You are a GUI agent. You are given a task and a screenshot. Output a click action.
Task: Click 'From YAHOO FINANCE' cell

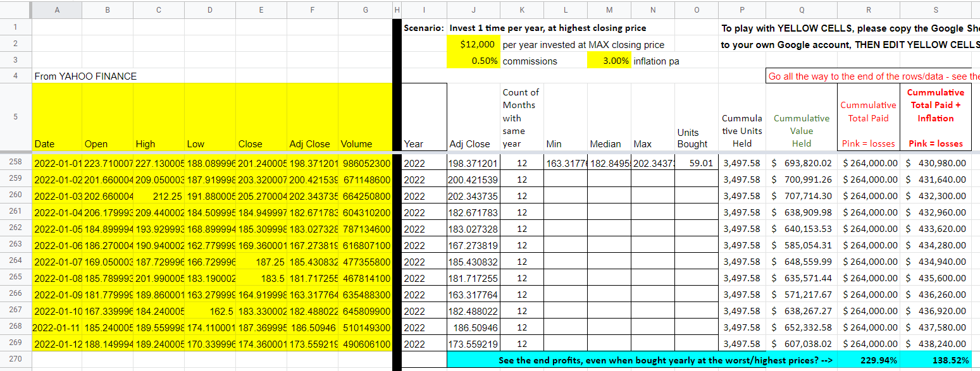point(85,76)
